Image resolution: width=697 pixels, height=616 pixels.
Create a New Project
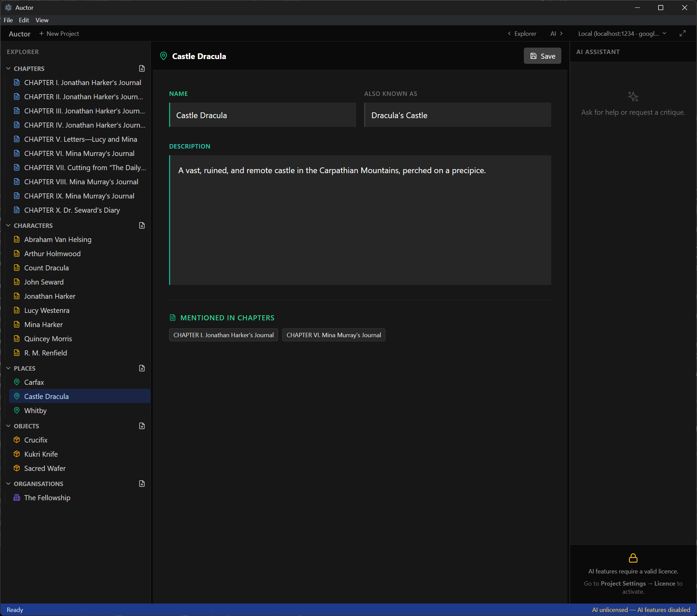pos(59,33)
